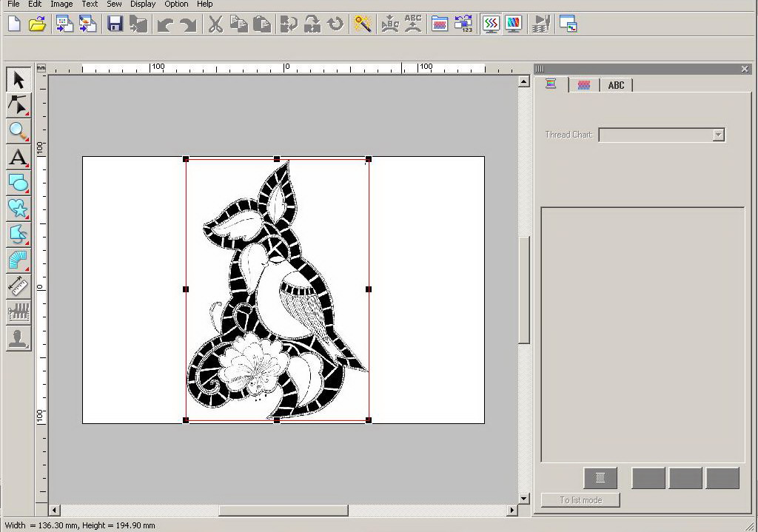Click the To list mode button
Viewport: 758px width, 532px height.
pyautogui.click(x=580, y=500)
